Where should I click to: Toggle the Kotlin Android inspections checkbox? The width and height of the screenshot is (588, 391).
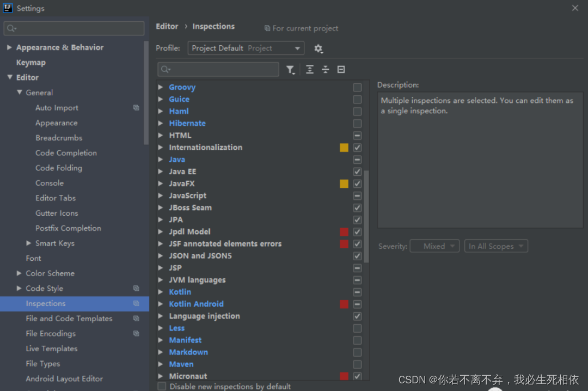[357, 304]
